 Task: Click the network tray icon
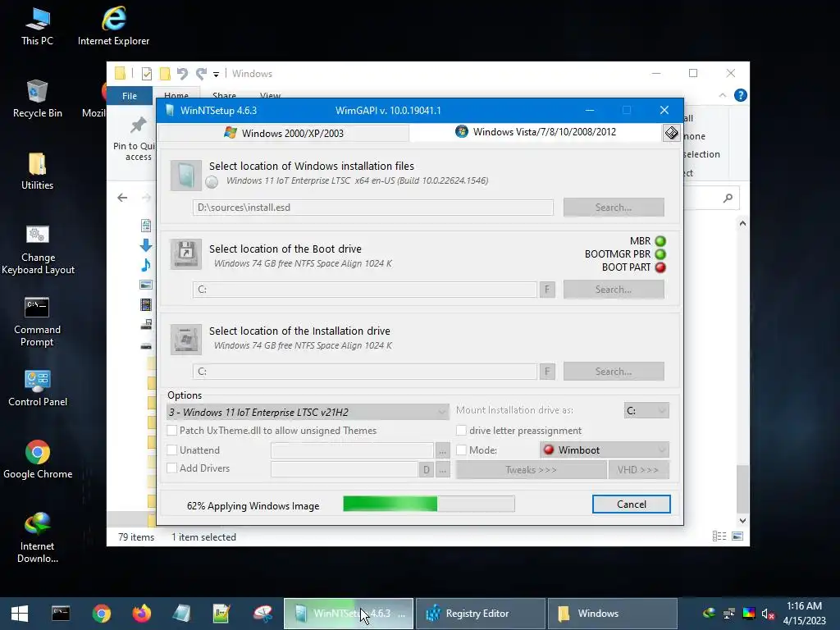coord(728,614)
